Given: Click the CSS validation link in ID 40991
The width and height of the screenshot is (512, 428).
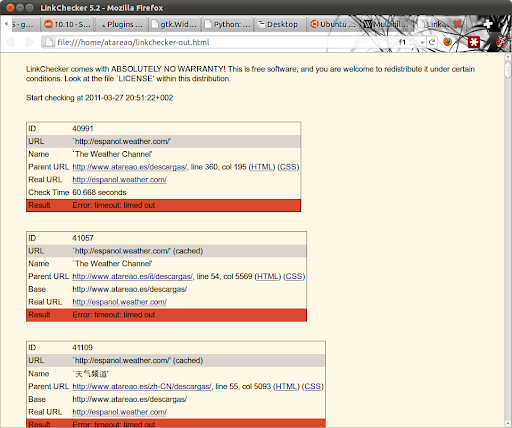Looking at the screenshot, I should [x=288, y=167].
